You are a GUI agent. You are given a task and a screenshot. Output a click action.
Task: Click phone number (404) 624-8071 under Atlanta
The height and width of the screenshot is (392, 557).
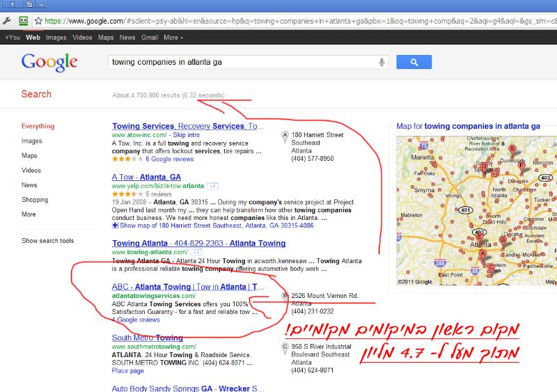[312, 370]
